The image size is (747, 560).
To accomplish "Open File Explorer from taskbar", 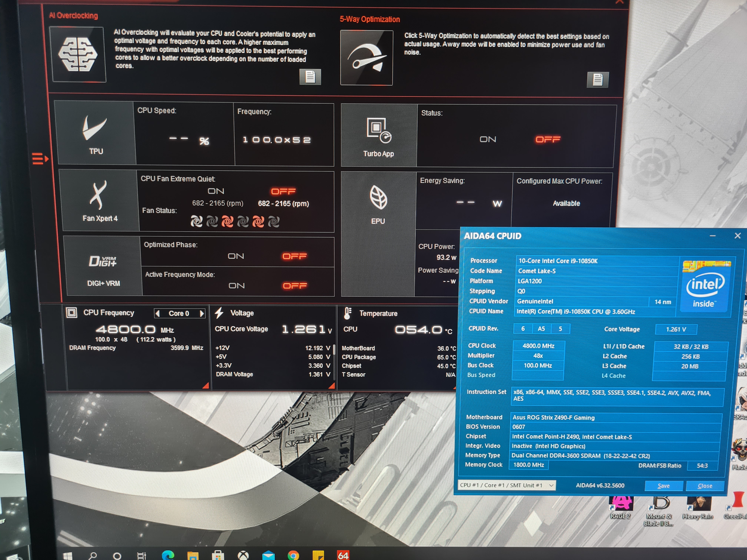I will pyautogui.click(x=193, y=555).
